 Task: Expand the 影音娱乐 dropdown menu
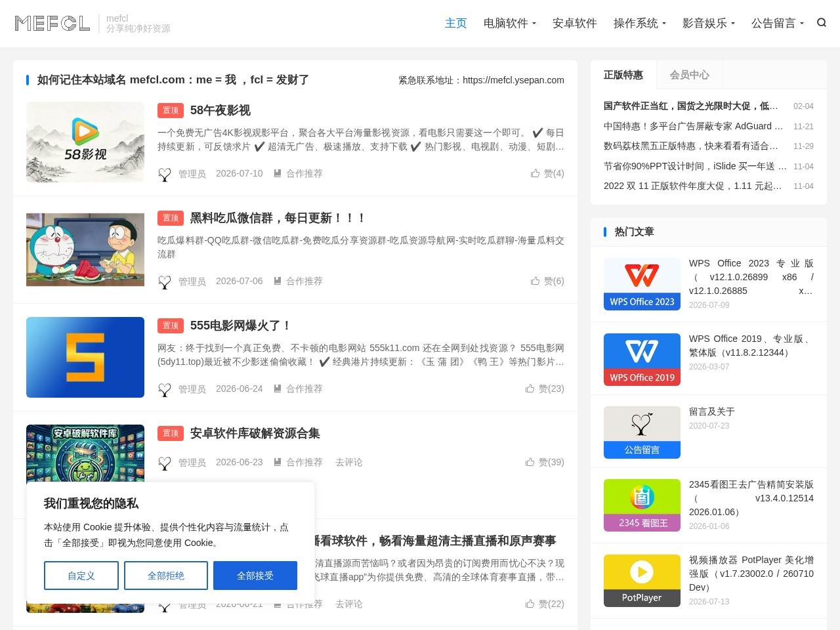click(x=709, y=23)
